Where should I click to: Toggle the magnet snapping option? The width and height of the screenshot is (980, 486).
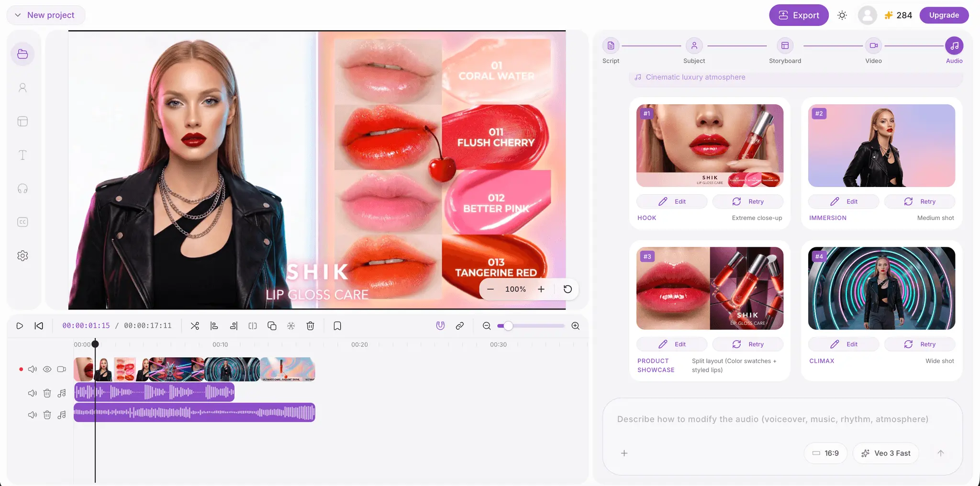point(440,326)
